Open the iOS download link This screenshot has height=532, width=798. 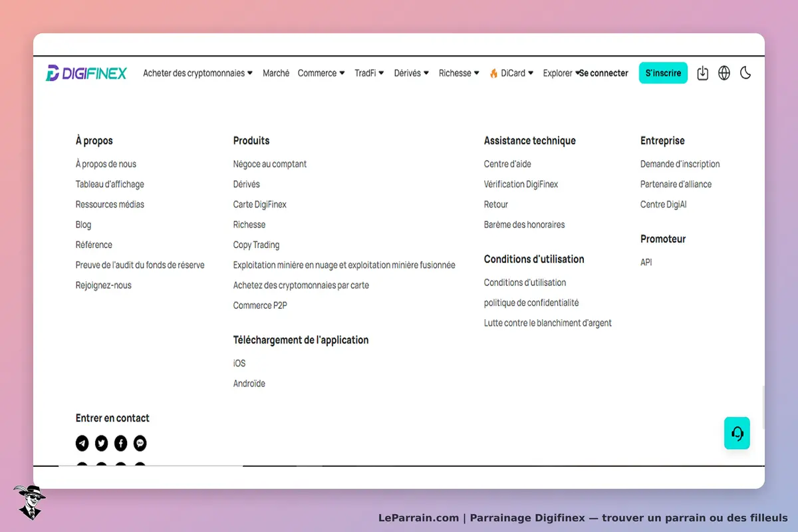(x=239, y=364)
